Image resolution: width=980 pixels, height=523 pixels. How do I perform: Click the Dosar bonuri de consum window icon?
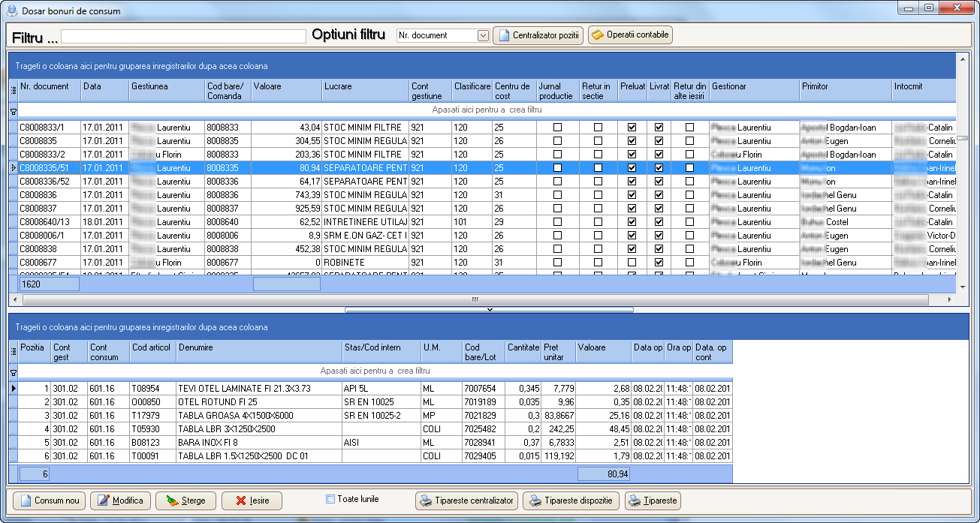pos(11,11)
